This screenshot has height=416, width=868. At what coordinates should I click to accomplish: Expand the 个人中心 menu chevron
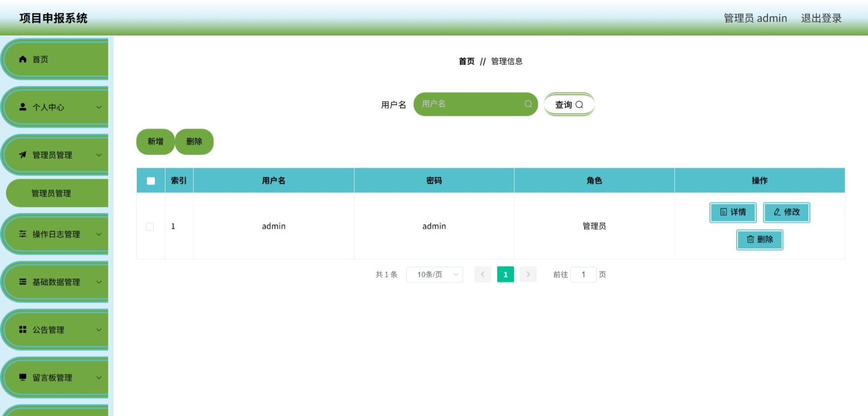coord(99,107)
